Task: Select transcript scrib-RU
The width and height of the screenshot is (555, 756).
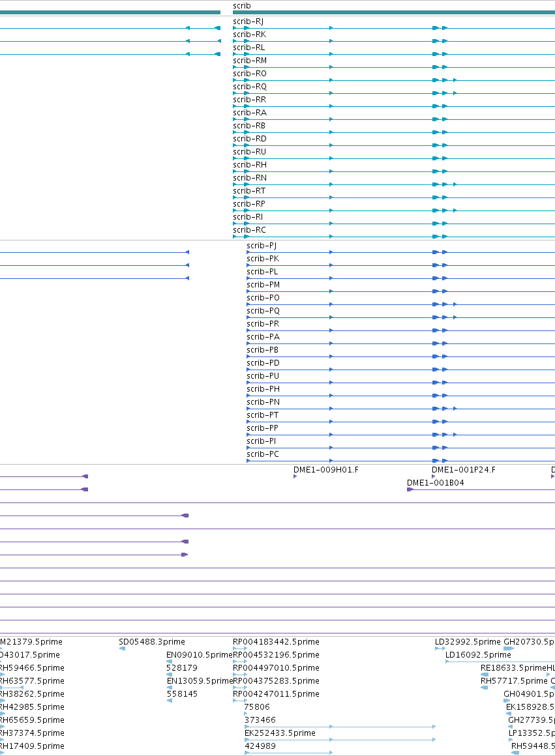Action: [x=250, y=151]
